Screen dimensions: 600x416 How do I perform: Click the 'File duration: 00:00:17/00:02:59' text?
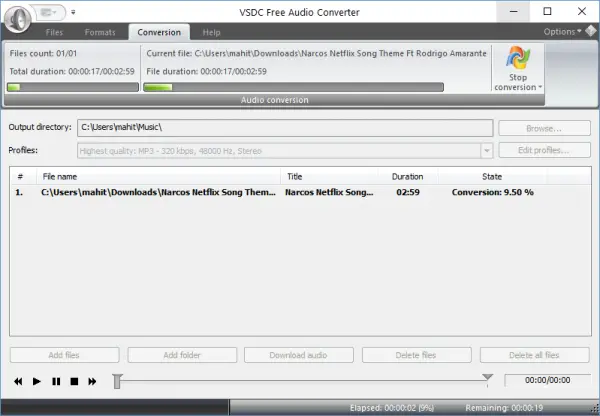pyautogui.click(x=207, y=71)
